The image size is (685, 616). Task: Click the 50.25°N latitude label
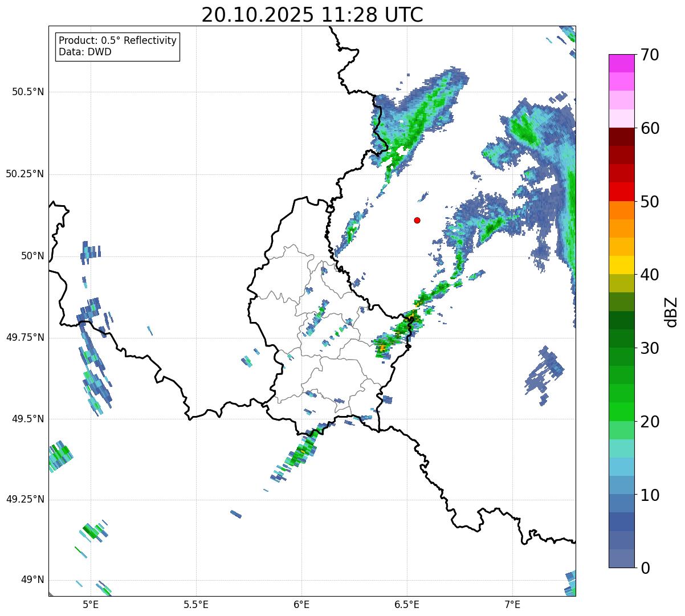pos(25,174)
